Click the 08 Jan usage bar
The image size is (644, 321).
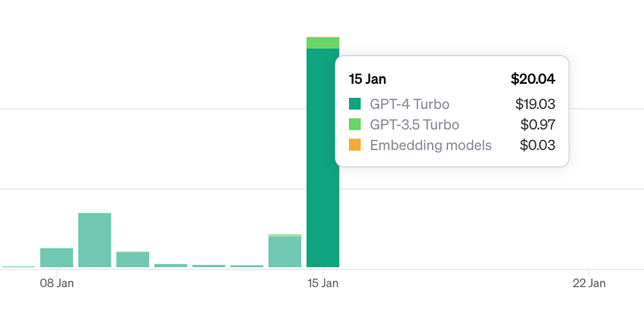pos(57,258)
